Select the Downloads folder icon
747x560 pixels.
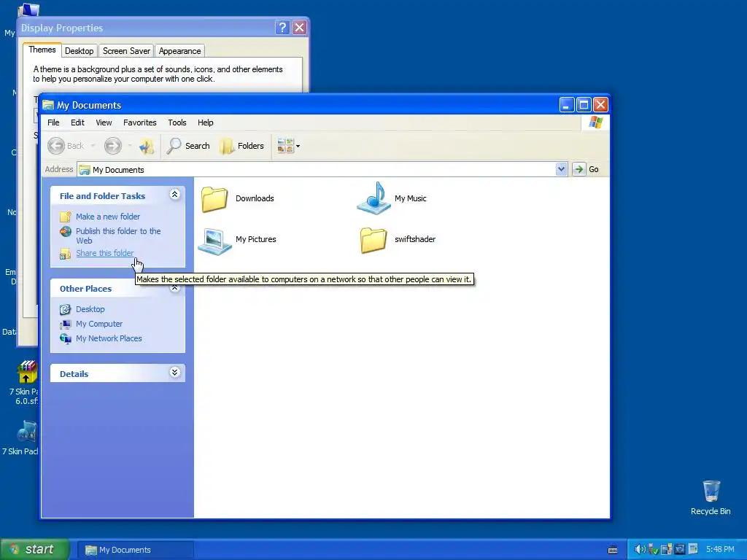(x=214, y=198)
